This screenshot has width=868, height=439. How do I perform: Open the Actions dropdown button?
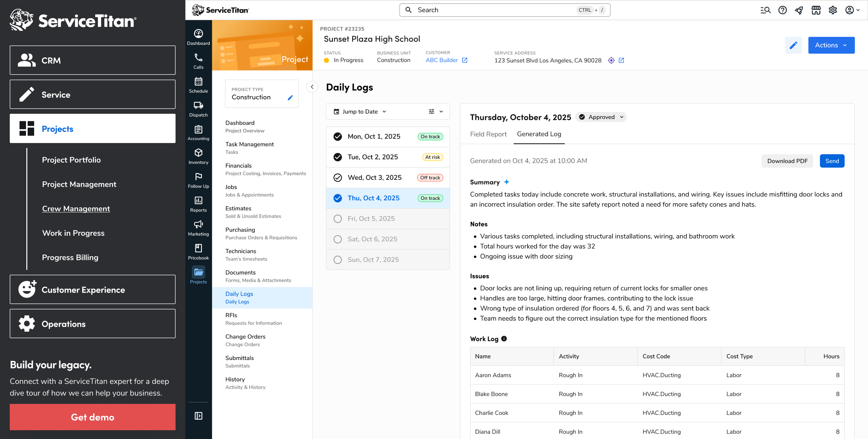pos(831,45)
